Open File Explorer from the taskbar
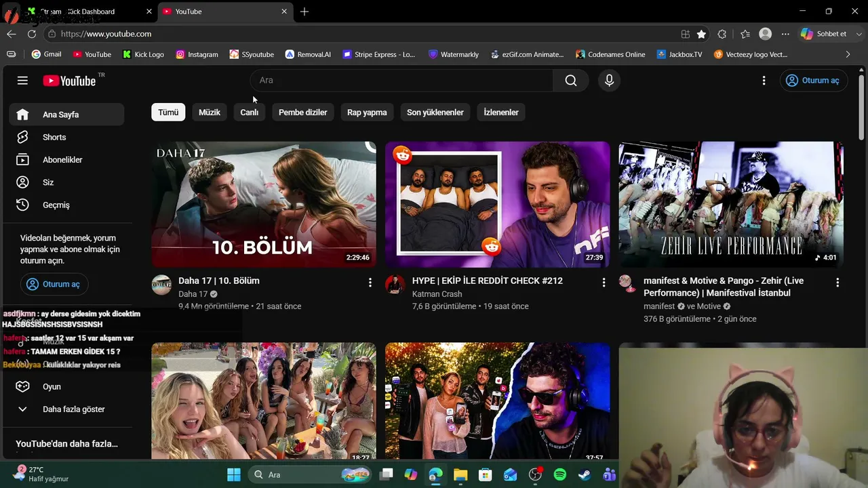 [x=460, y=474]
